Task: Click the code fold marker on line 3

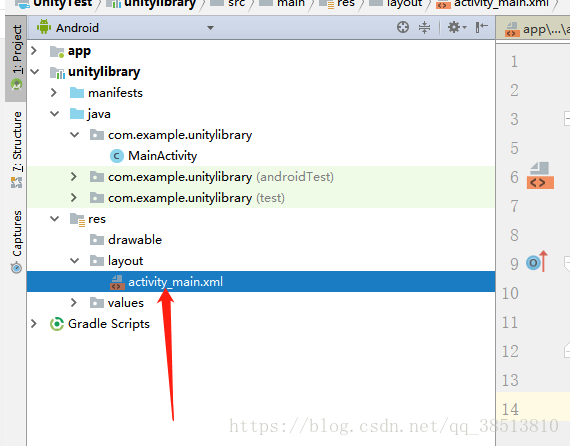Action: point(567,119)
